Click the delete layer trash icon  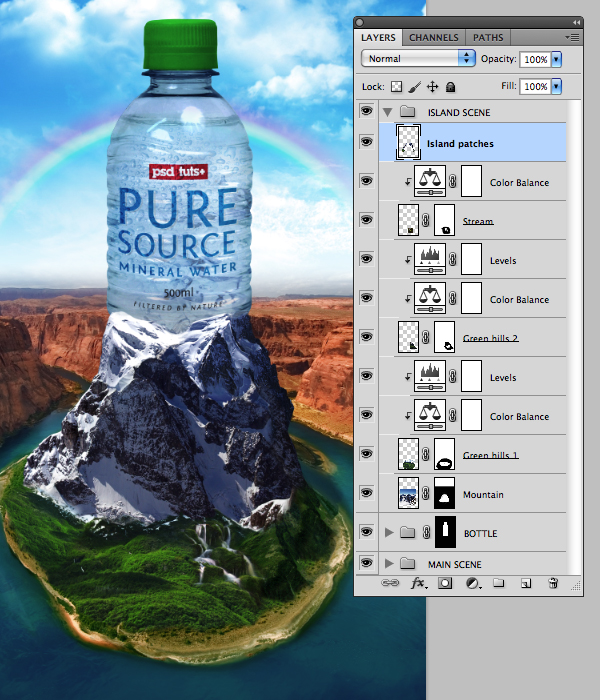click(553, 583)
